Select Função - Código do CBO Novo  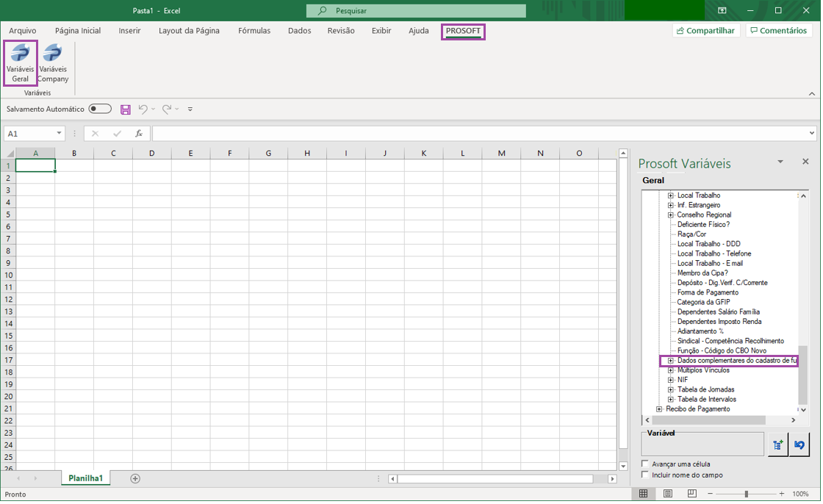pyautogui.click(x=722, y=350)
